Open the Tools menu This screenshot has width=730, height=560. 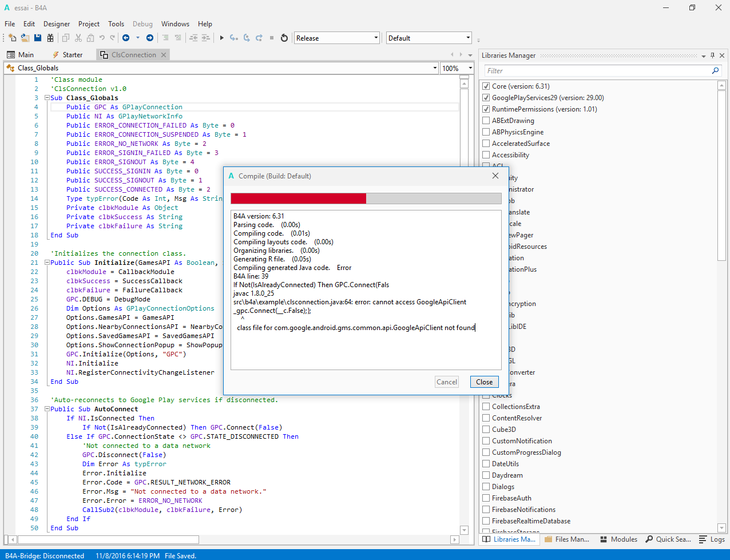[x=116, y=24]
